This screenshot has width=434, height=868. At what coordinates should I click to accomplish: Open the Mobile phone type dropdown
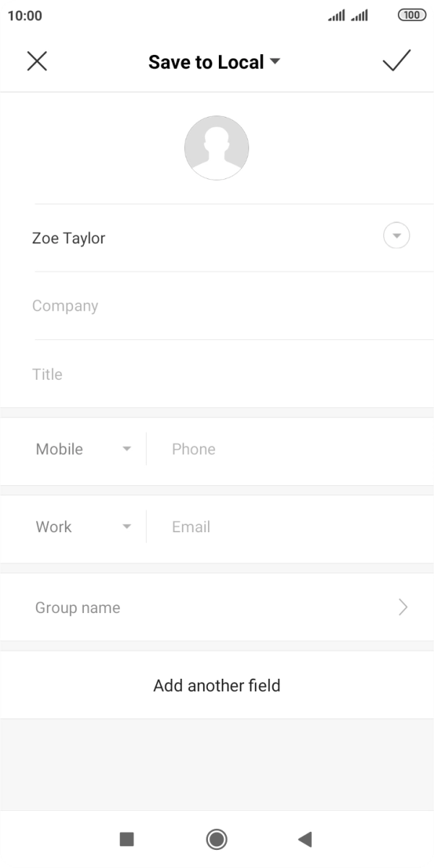pyautogui.click(x=83, y=449)
